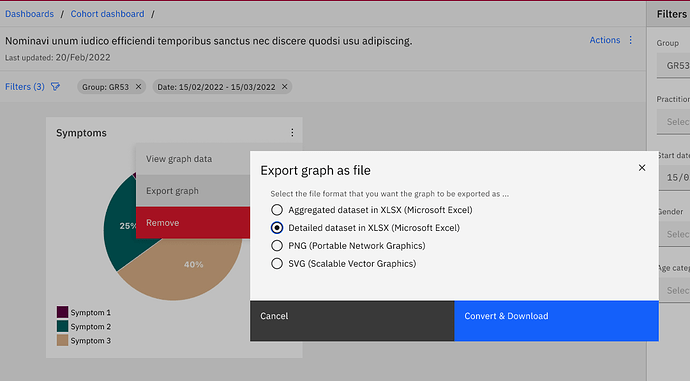Open the Gender select dropdown
The height and width of the screenshot is (381, 690).
coord(674,234)
